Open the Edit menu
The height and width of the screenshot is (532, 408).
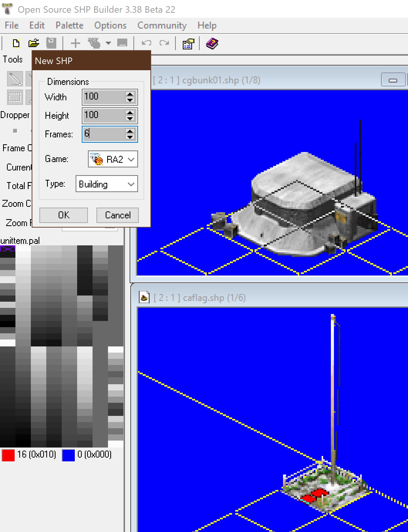pyautogui.click(x=37, y=25)
